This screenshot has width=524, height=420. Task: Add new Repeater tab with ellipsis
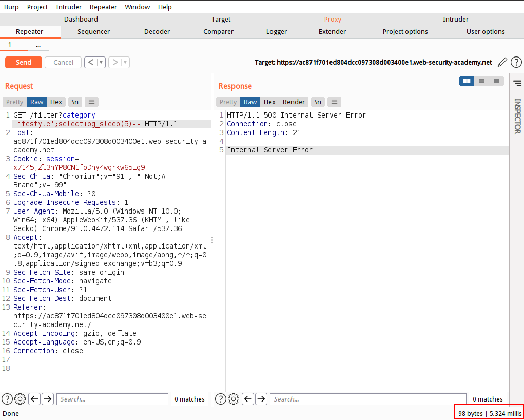(38, 45)
